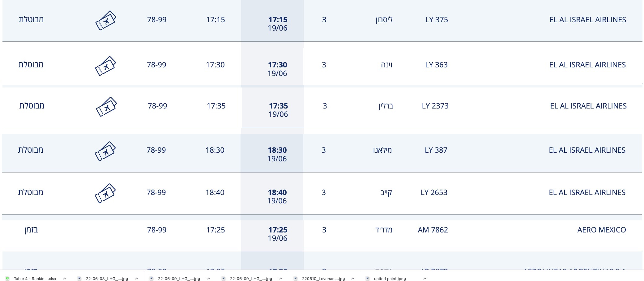
Task: Click the ליסבון destination in LY 375 row
Action: click(x=384, y=20)
